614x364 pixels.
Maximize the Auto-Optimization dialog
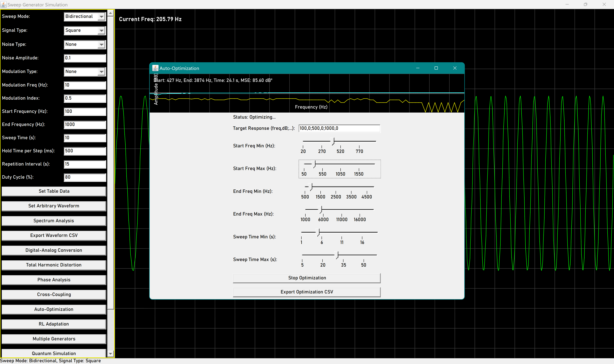[436, 68]
